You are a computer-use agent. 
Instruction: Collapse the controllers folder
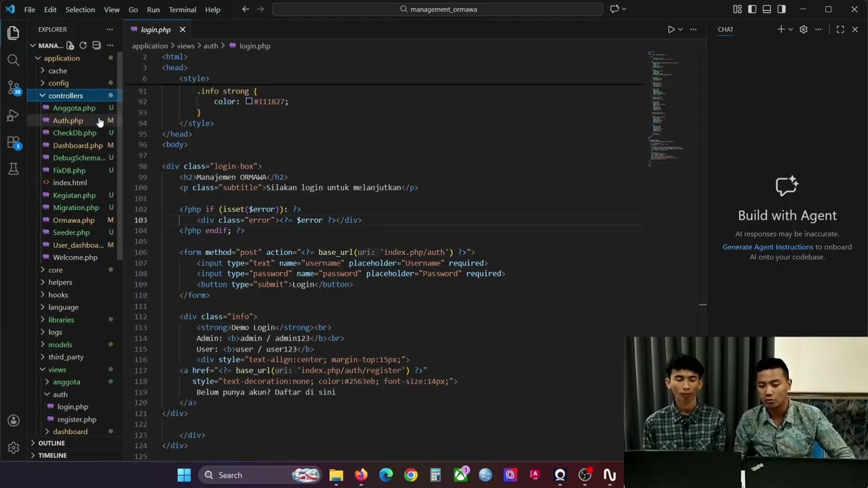click(x=75, y=96)
